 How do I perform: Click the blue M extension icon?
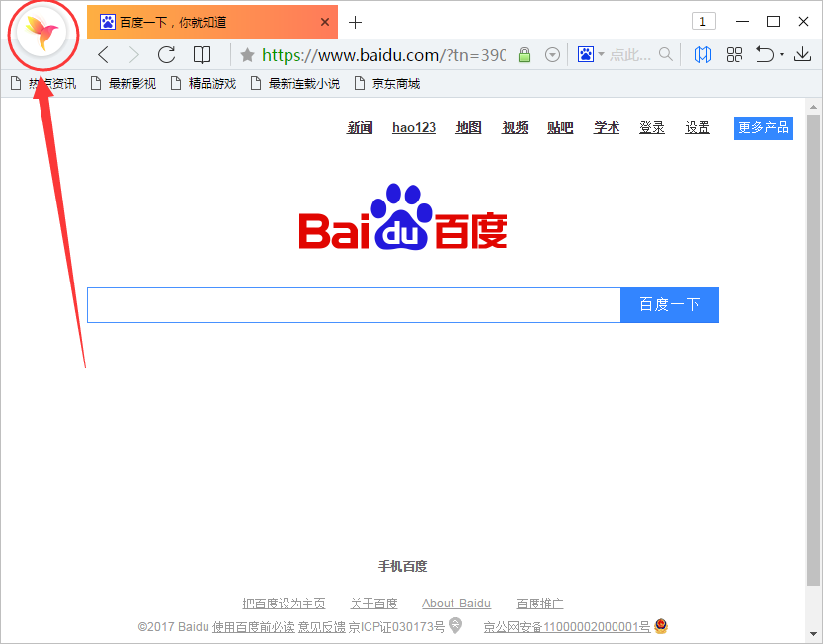702,55
